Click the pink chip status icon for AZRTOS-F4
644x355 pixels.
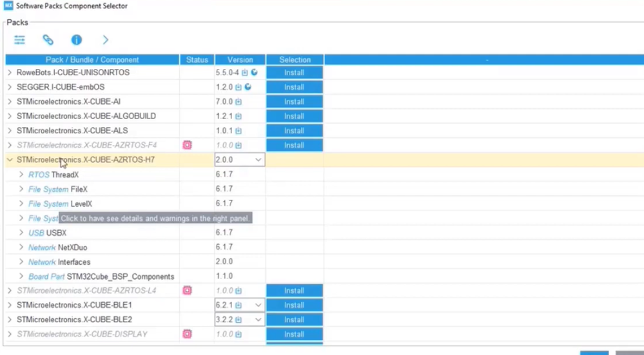188,145
